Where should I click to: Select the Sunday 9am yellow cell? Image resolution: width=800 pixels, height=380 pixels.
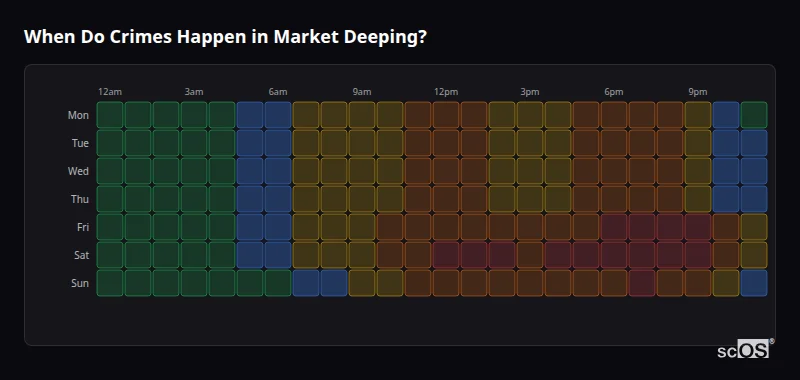coord(362,283)
